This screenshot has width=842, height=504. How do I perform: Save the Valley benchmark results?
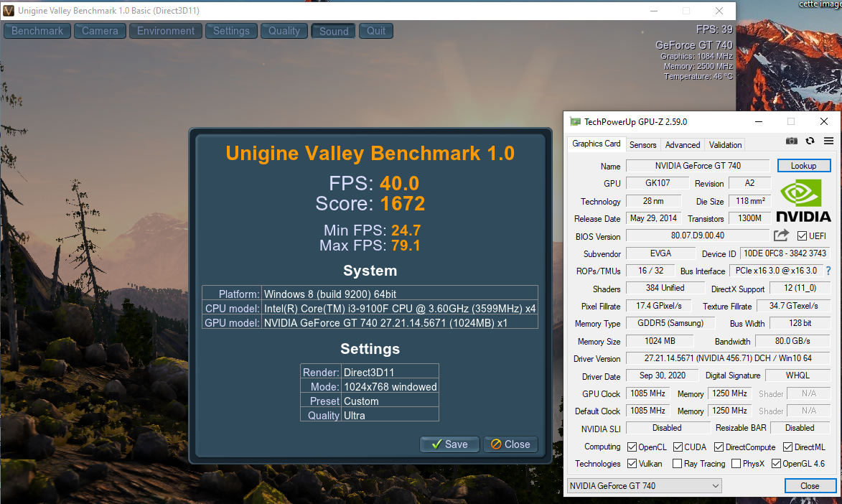coord(449,444)
